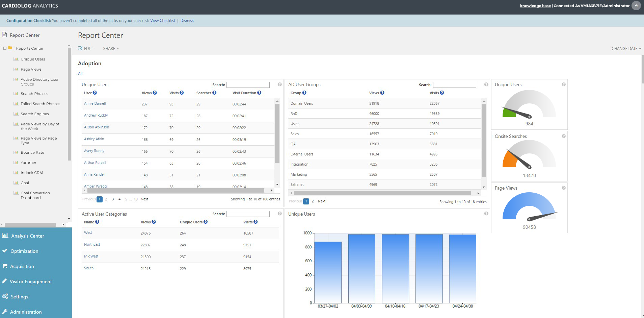Open help for the AD User Groups widget
The width and height of the screenshot is (644, 318).
click(486, 84)
